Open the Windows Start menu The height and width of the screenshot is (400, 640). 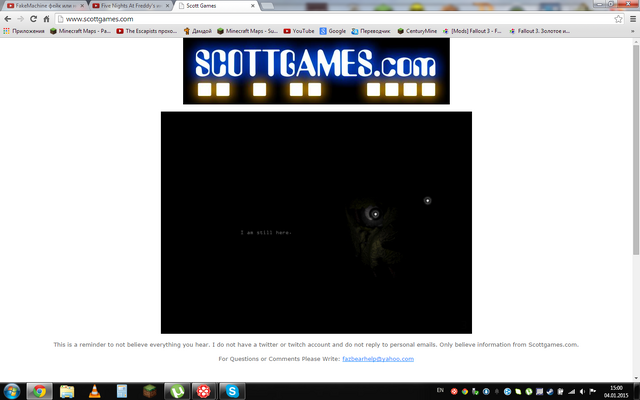11,391
